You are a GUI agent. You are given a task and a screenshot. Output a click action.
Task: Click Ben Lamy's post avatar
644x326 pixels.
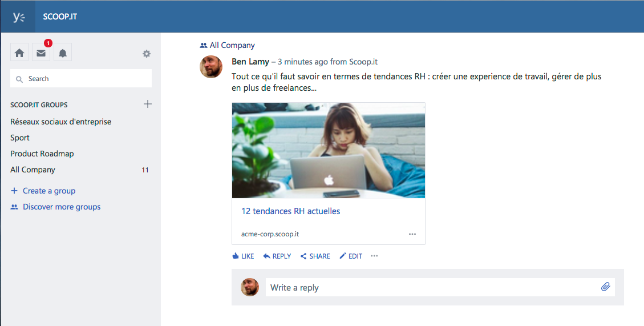click(211, 67)
